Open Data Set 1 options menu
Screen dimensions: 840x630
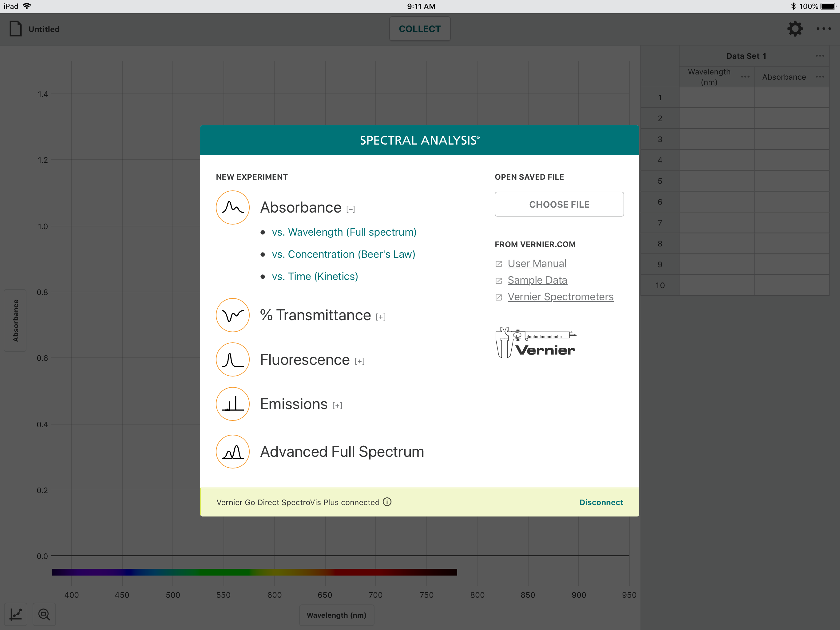[x=819, y=56]
